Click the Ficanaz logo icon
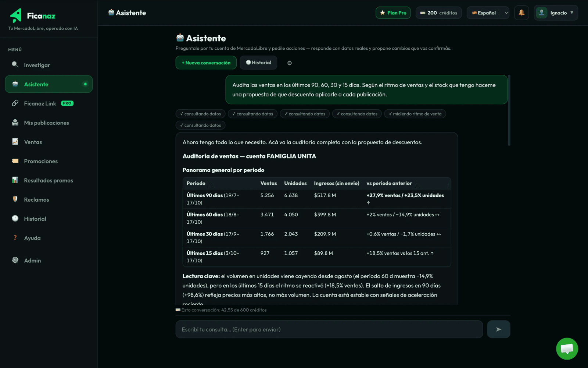 [16, 15]
